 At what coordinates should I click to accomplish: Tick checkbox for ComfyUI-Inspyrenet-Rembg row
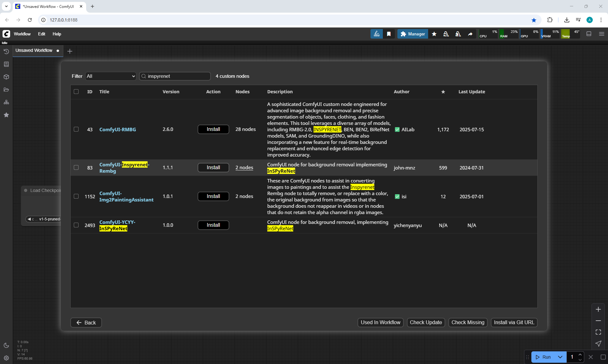pyautogui.click(x=76, y=168)
